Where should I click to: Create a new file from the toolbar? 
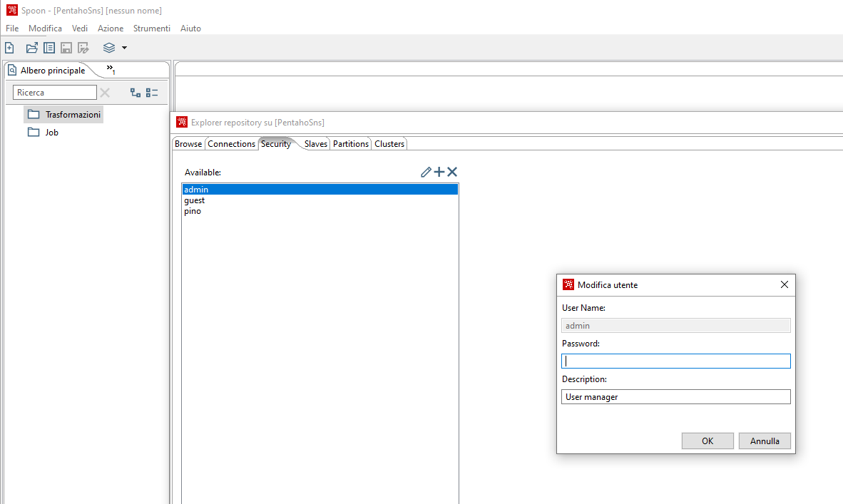pyautogui.click(x=9, y=47)
